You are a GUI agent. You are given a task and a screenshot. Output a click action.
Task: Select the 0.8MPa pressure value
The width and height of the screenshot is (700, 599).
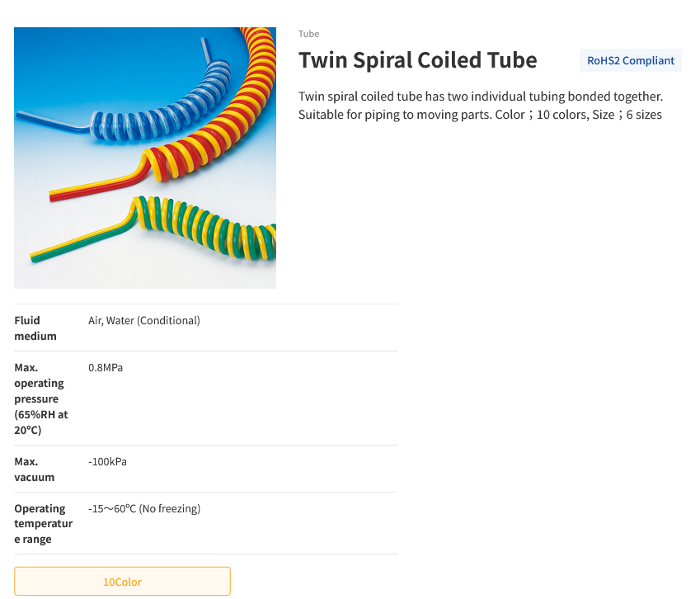point(106,367)
